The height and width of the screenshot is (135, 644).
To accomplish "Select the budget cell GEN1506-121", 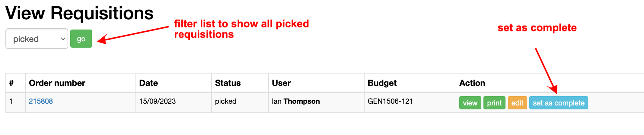I will [390, 101].
